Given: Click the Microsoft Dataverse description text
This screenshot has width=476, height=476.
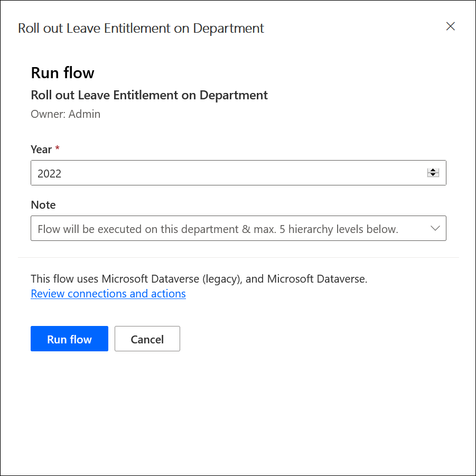Looking at the screenshot, I should coord(199,279).
